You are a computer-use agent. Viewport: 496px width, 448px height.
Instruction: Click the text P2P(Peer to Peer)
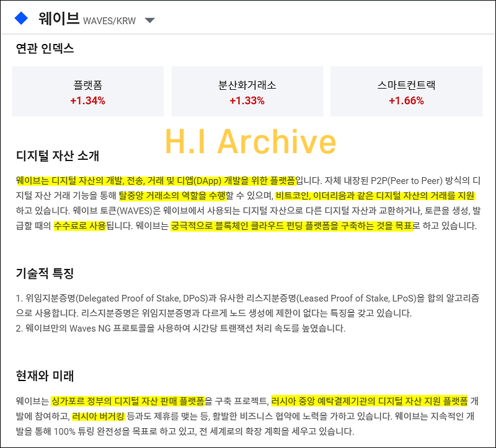tap(407, 181)
